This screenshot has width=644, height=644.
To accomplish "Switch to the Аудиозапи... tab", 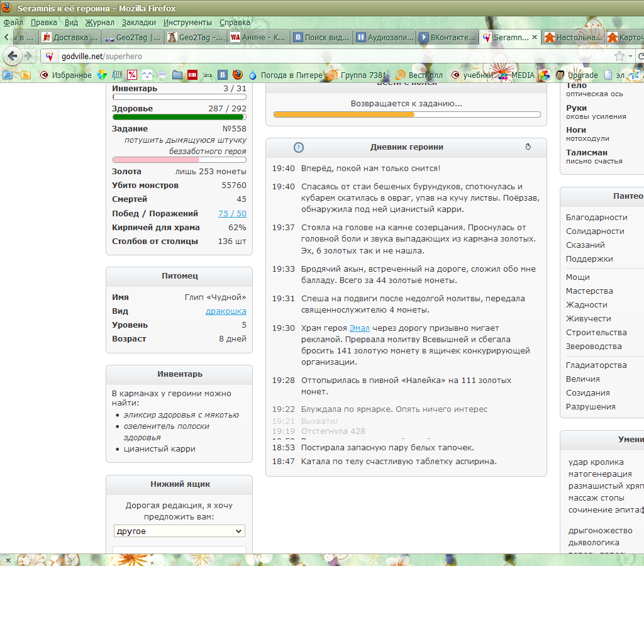I will click(385, 37).
